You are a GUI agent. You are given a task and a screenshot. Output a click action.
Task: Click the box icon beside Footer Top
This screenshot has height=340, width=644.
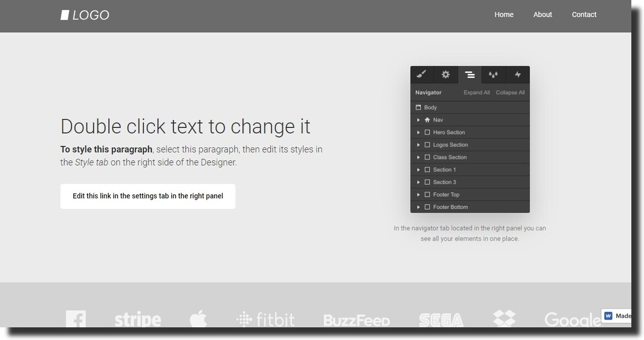pos(427,195)
